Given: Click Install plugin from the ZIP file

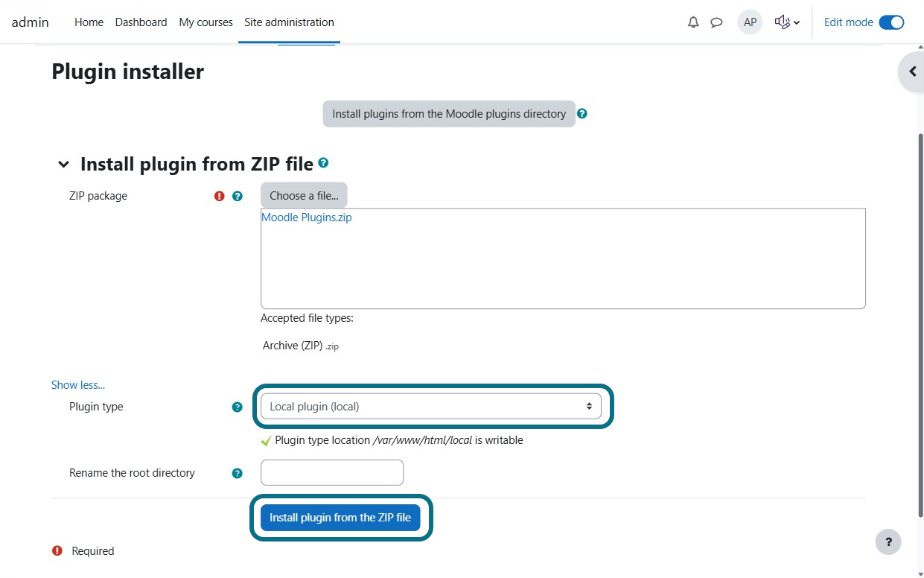Looking at the screenshot, I should (x=340, y=518).
